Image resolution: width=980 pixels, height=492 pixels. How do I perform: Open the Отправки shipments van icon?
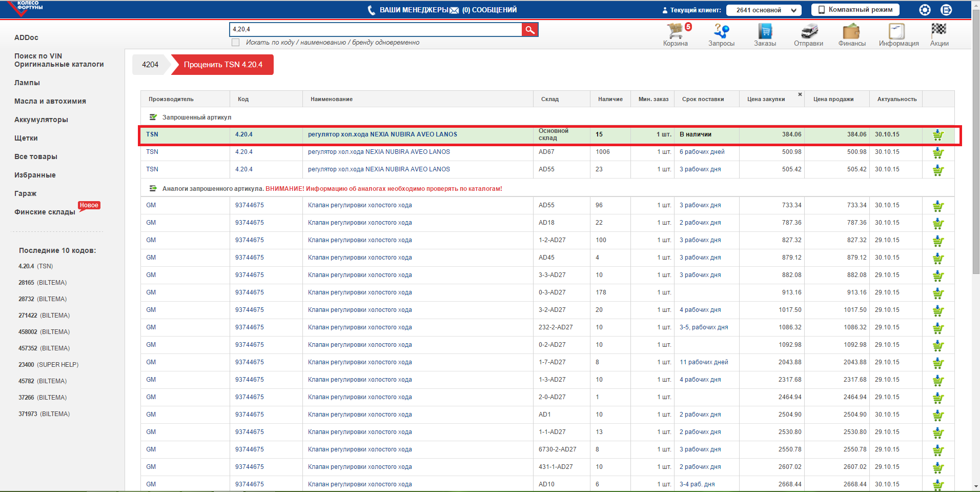pos(809,31)
